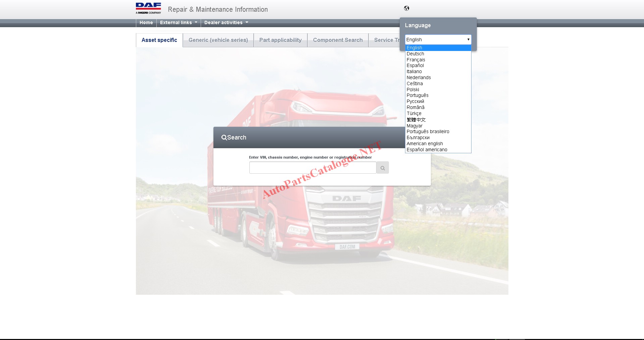Click the DAF logo in header
The width and height of the screenshot is (644, 340).
148,8
